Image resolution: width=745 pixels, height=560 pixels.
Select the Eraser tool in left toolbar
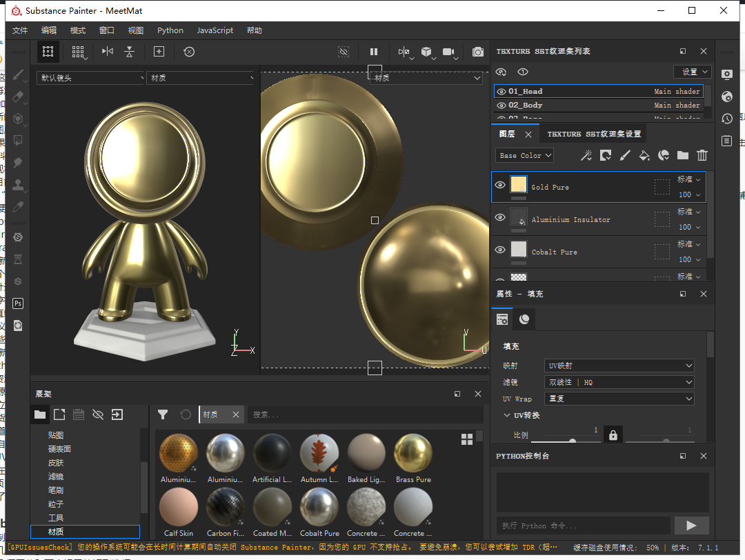coord(18,97)
